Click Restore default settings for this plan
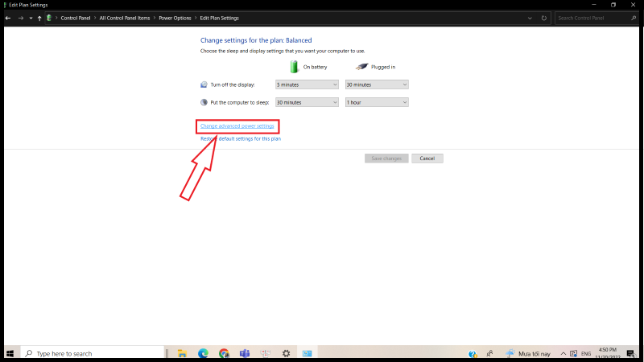 click(241, 138)
